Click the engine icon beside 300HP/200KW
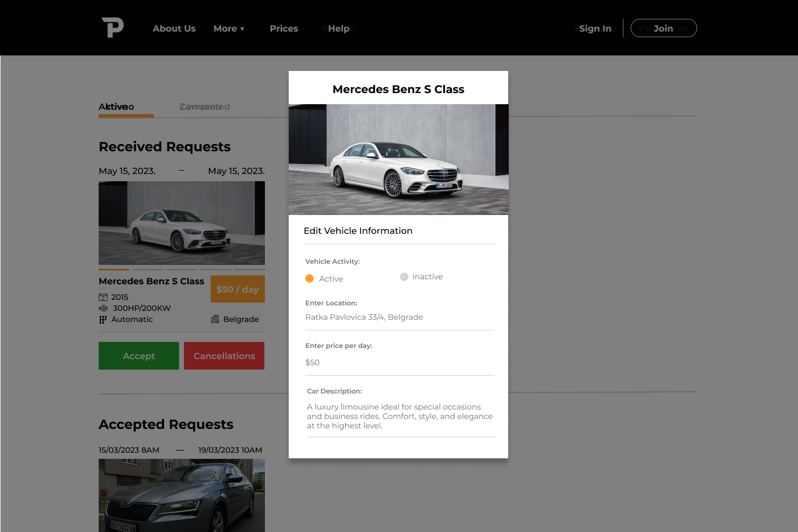Image resolution: width=798 pixels, height=532 pixels. coord(103,308)
